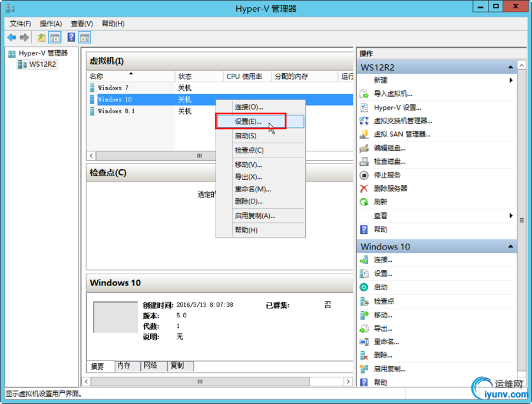The height and width of the screenshot is (404, 532).
Task: Switch to the 摘要 tab
Action: coord(101,366)
